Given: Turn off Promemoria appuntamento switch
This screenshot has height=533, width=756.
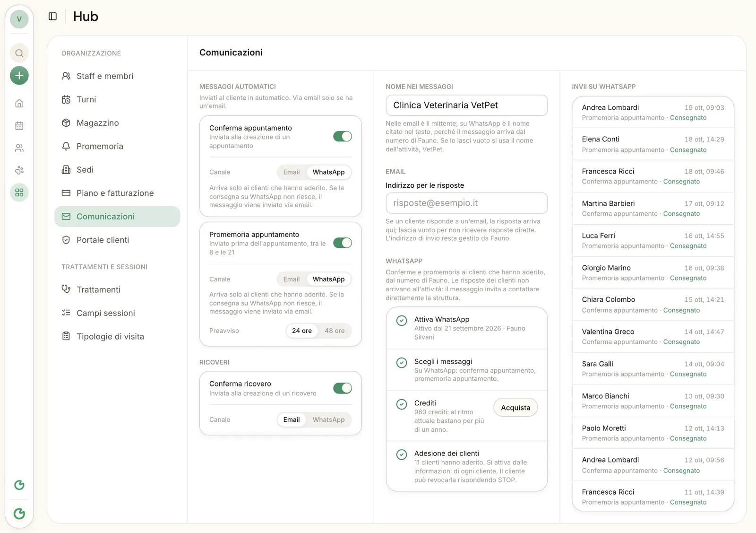Looking at the screenshot, I should [343, 243].
